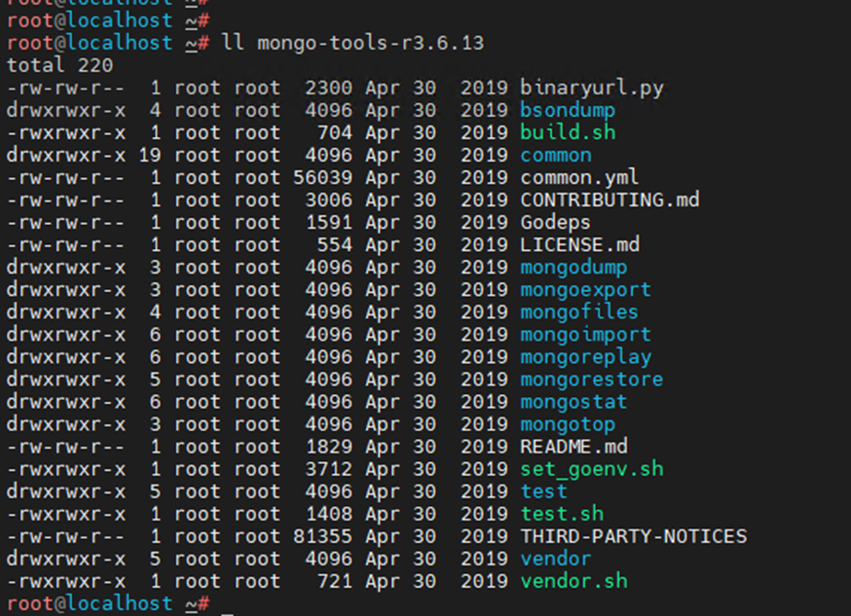The height and width of the screenshot is (616, 851).
Task: Click file size 56039 of common.yml
Action: coord(322,177)
